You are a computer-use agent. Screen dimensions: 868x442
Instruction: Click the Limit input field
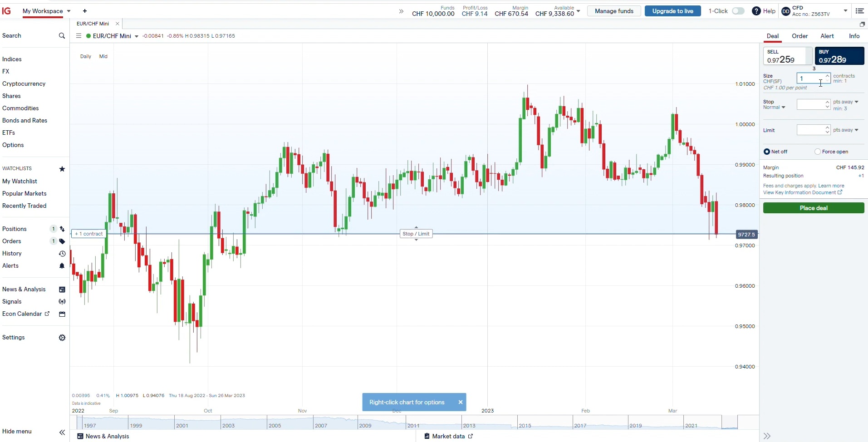click(x=810, y=130)
